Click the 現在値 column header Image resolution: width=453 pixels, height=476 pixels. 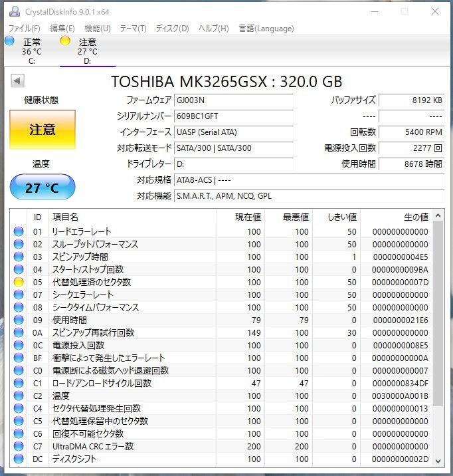pyautogui.click(x=240, y=217)
